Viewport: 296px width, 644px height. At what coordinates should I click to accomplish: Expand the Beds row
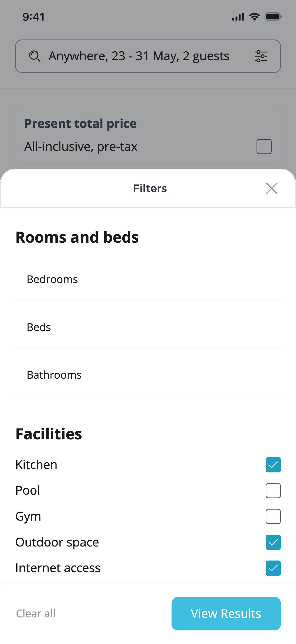click(148, 327)
